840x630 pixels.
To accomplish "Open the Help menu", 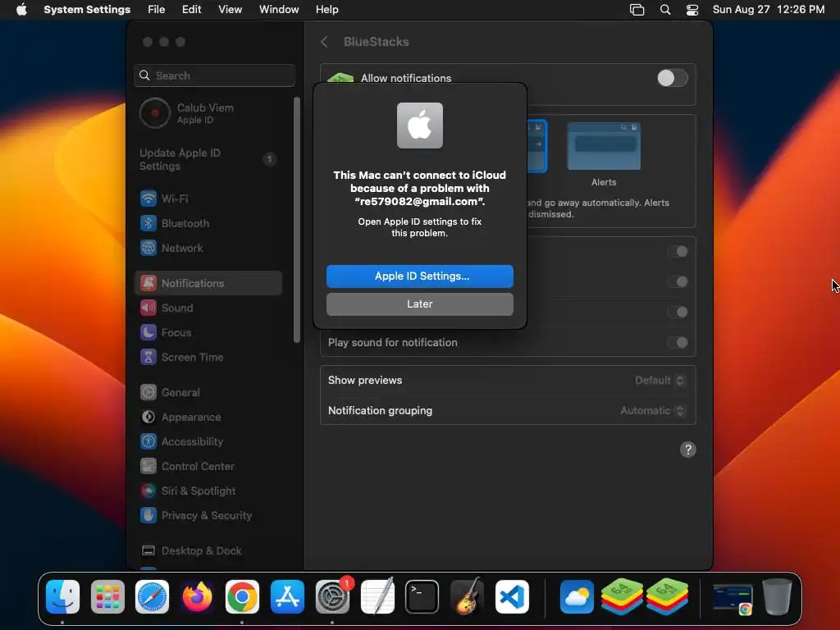I will click(326, 10).
